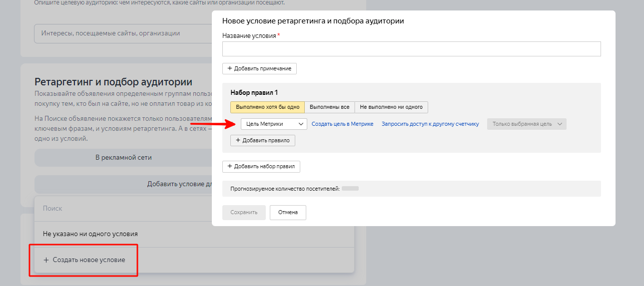Image resolution: width=644 pixels, height=286 pixels.
Task: Switch to the В рекламной сети tab
Action: point(123,157)
